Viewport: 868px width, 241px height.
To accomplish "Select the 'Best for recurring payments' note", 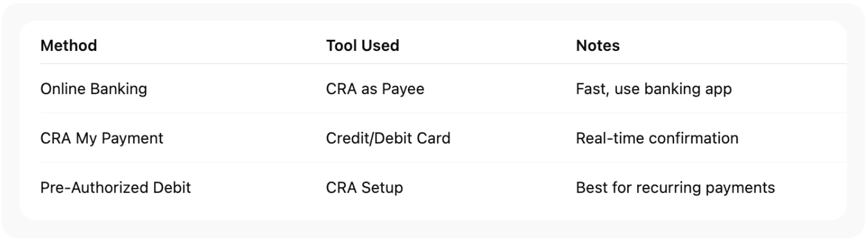I will pos(675,188).
